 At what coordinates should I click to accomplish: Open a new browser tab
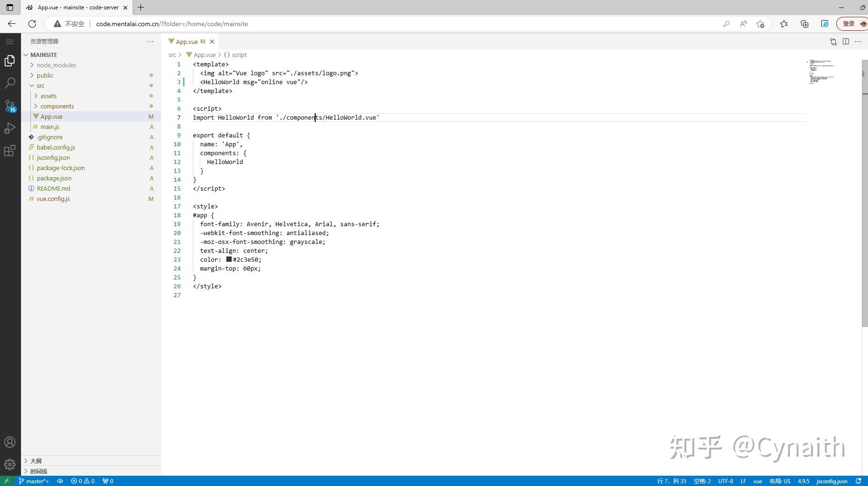141,7
